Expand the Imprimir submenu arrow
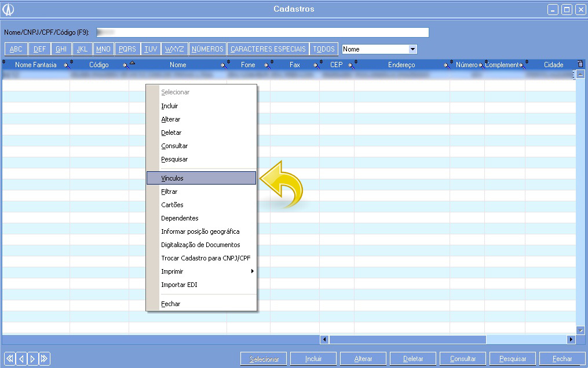 tap(252, 271)
